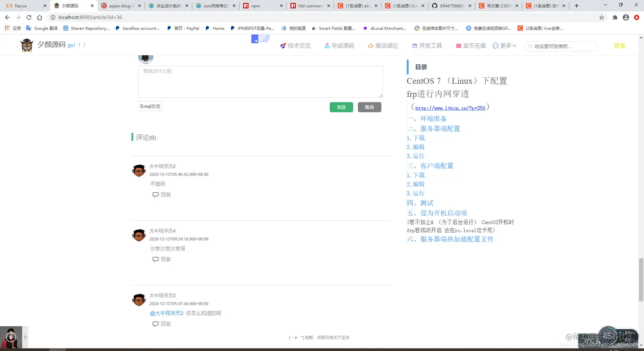This screenshot has height=351, width=644.
Task: Click the 金币充值 recharge card icon
Action: pyautogui.click(x=459, y=46)
